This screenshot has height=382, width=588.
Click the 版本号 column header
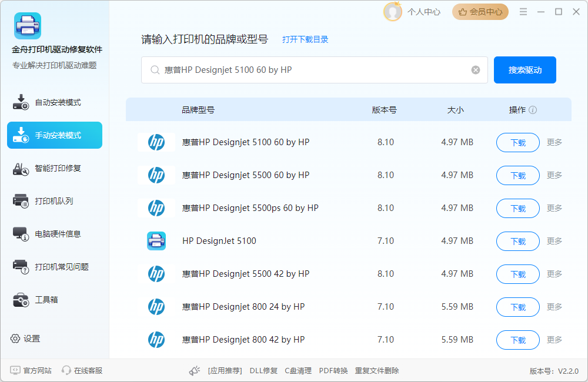(384, 110)
